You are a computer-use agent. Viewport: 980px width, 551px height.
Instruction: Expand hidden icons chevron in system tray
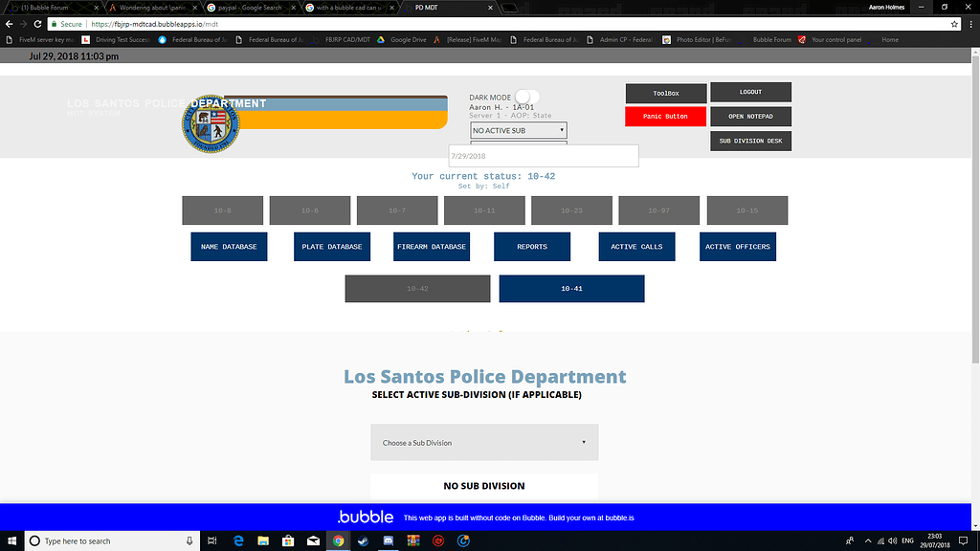[x=868, y=540]
